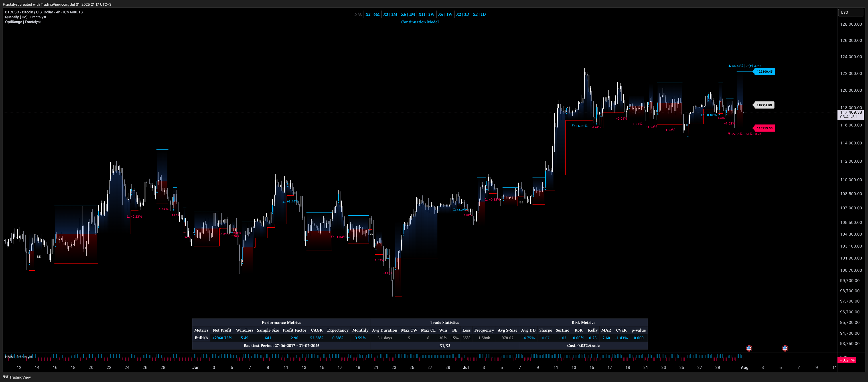Click the Avg Duration value 3.1 days
This screenshot has height=382, width=868.
tap(384, 338)
